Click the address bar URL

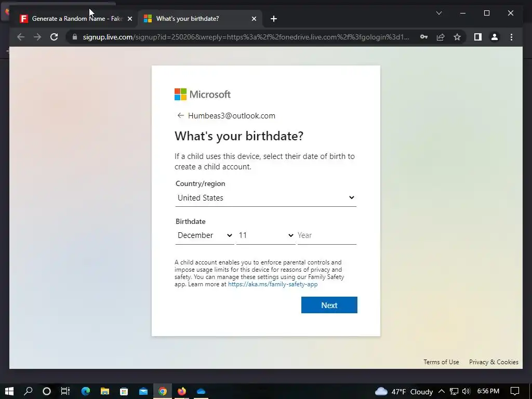click(x=246, y=37)
